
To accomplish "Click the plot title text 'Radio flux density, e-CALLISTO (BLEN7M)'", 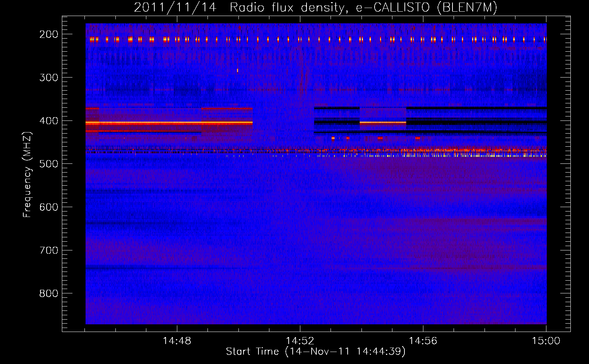I will coord(363,8).
